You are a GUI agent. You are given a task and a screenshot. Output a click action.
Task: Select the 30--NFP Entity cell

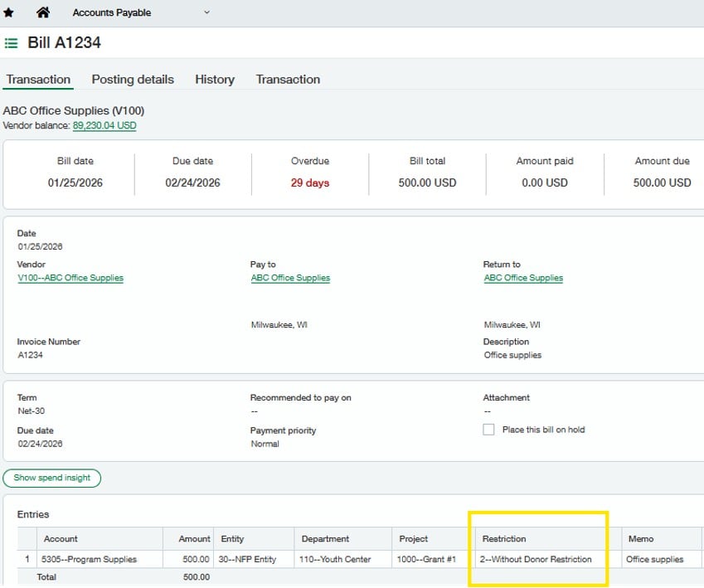[254, 559]
